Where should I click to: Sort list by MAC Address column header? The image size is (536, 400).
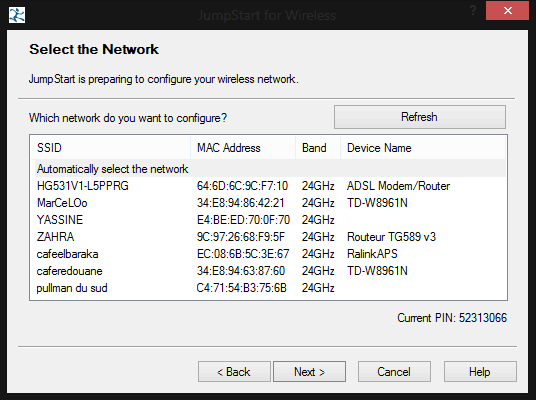(x=243, y=148)
